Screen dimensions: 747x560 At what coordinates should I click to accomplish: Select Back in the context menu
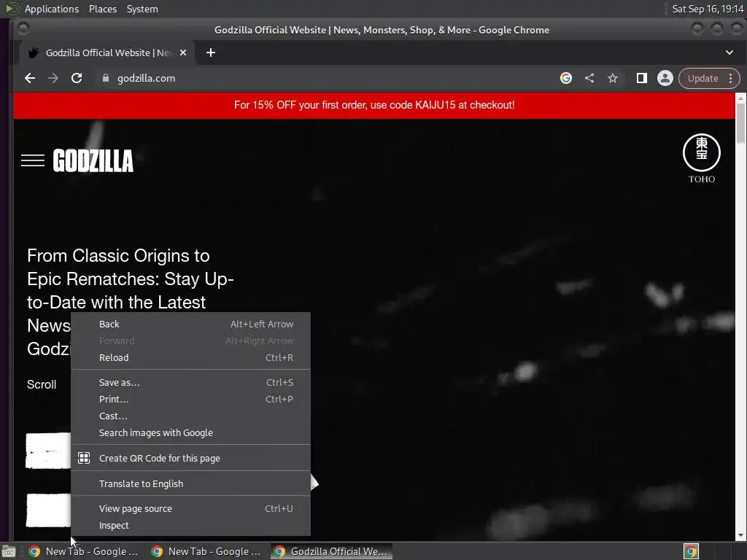point(190,324)
